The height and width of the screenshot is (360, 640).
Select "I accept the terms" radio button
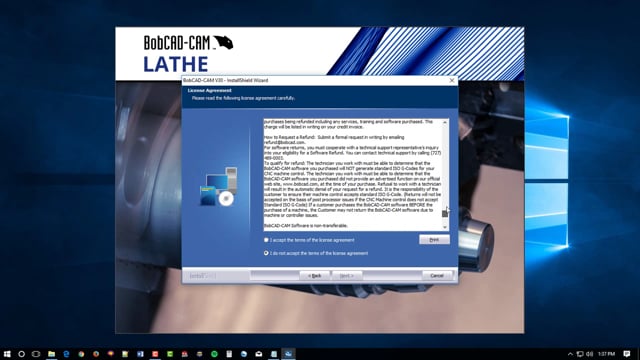pyautogui.click(x=266, y=240)
